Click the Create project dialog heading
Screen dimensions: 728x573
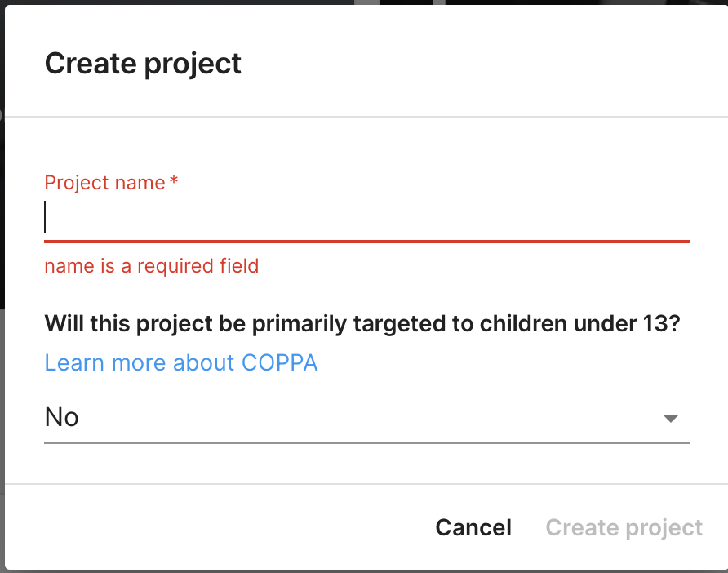(x=143, y=63)
